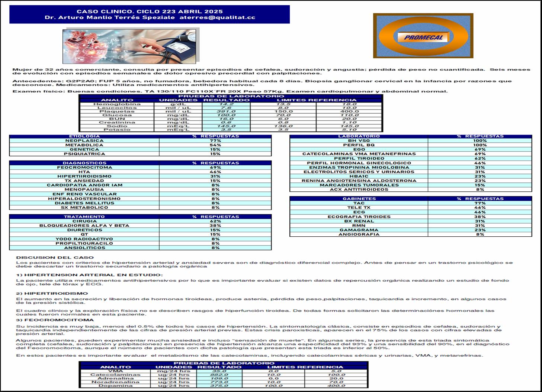Select the PROPILTIOURACILO row

[140, 243]
